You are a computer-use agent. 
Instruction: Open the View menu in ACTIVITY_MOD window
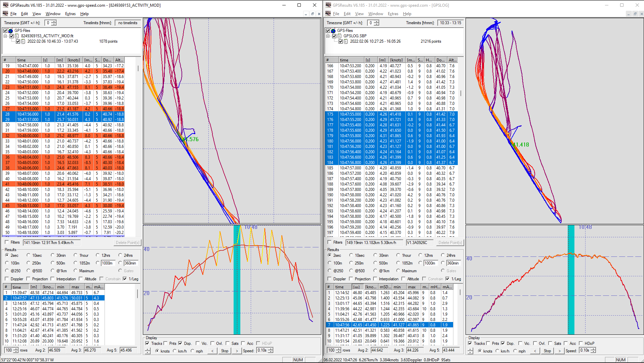coord(37,14)
